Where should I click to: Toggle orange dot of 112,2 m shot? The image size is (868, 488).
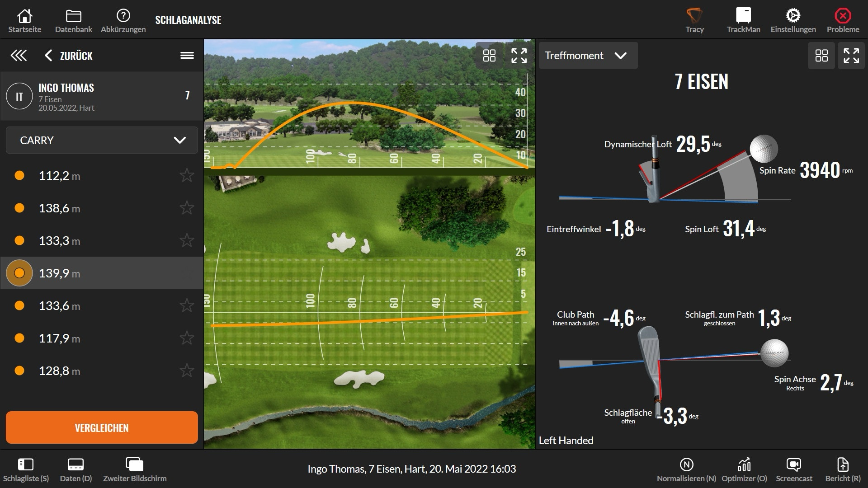coord(19,175)
